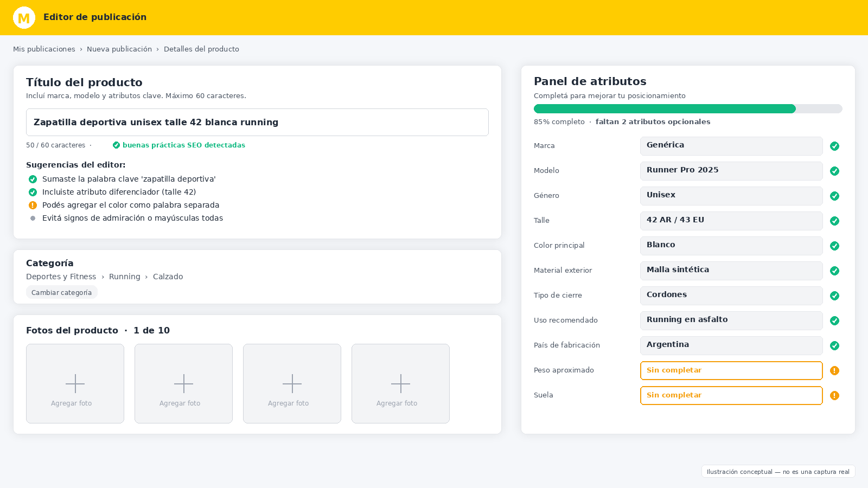The height and width of the screenshot is (488, 868).
Task: Click the plus icon in first photo slot
Action: [75, 384]
